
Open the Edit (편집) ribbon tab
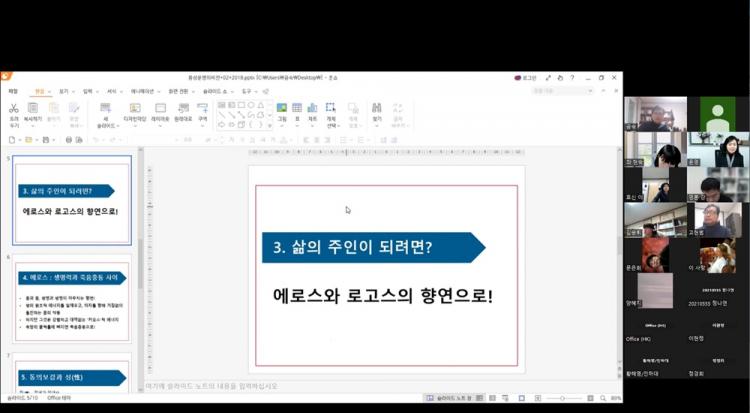[40, 91]
